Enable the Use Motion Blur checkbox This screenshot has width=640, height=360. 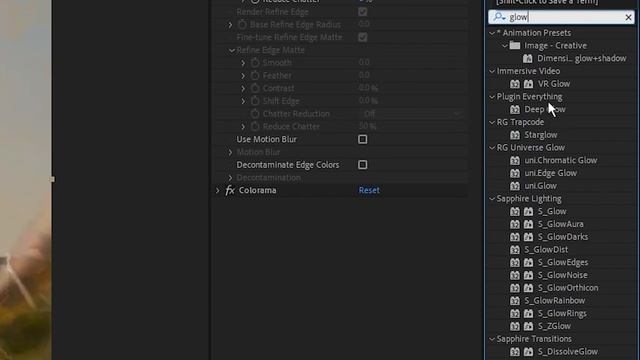362,139
